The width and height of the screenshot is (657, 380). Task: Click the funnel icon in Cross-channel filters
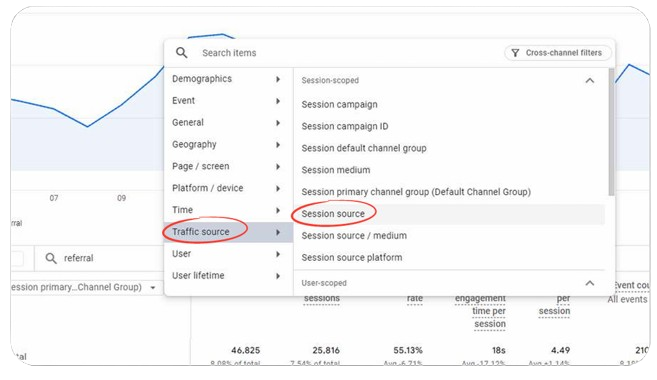[515, 53]
